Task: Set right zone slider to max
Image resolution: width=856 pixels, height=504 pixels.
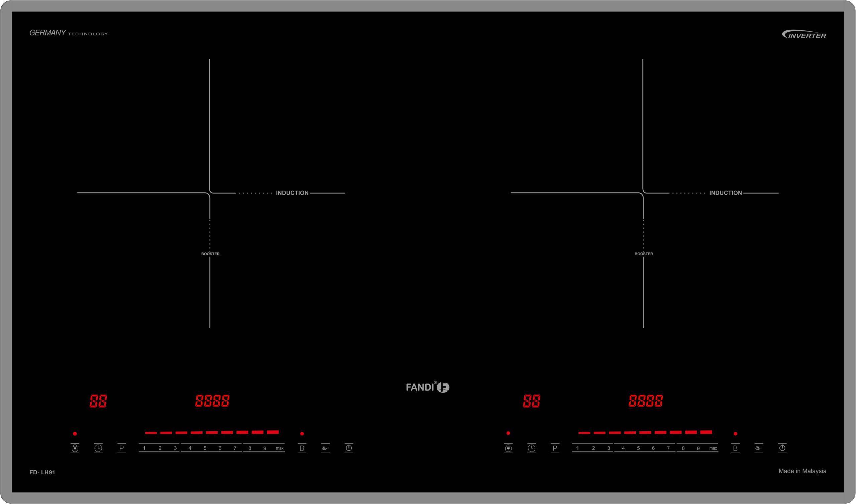Action: (x=713, y=448)
